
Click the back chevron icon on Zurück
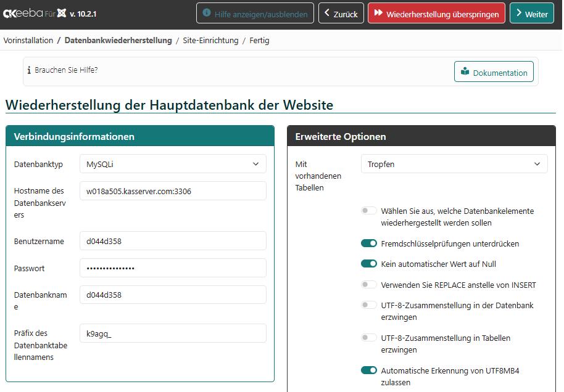click(326, 13)
